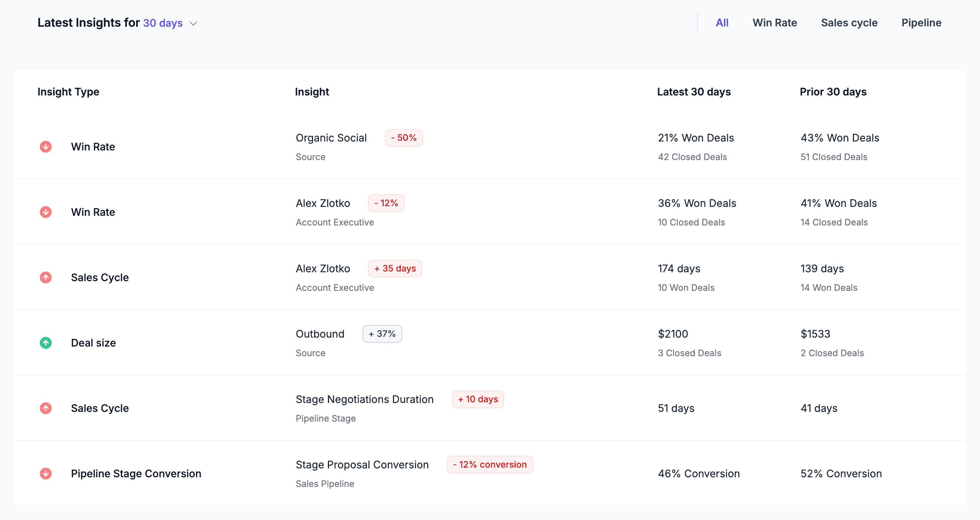The width and height of the screenshot is (980, 520).
Task: Click the Insight Type column header
Action: click(68, 92)
